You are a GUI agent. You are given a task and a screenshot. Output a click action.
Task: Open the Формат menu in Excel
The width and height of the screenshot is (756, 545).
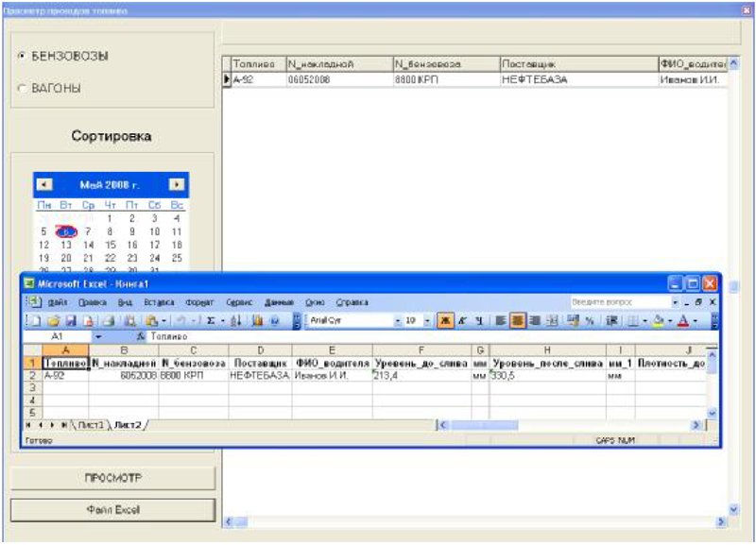[199, 302]
